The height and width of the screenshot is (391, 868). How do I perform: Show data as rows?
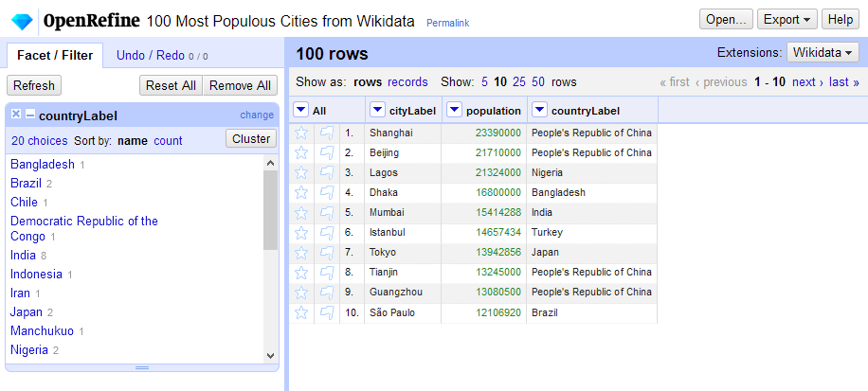point(368,82)
